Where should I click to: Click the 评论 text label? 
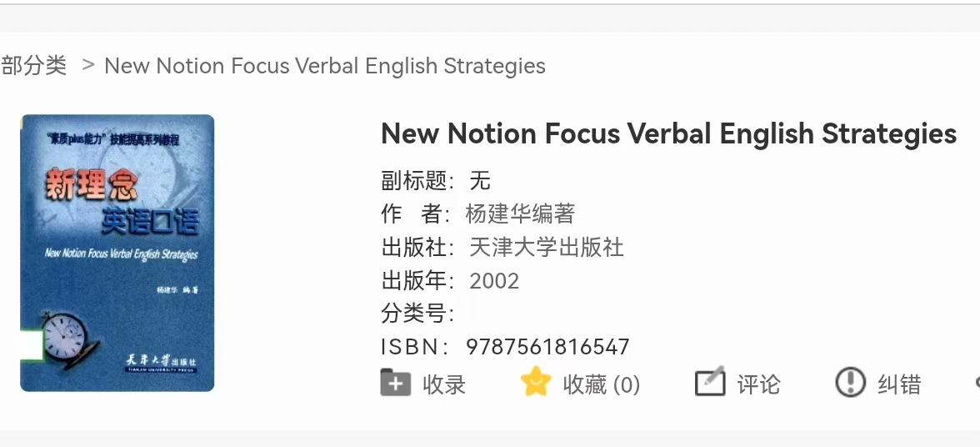758,384
